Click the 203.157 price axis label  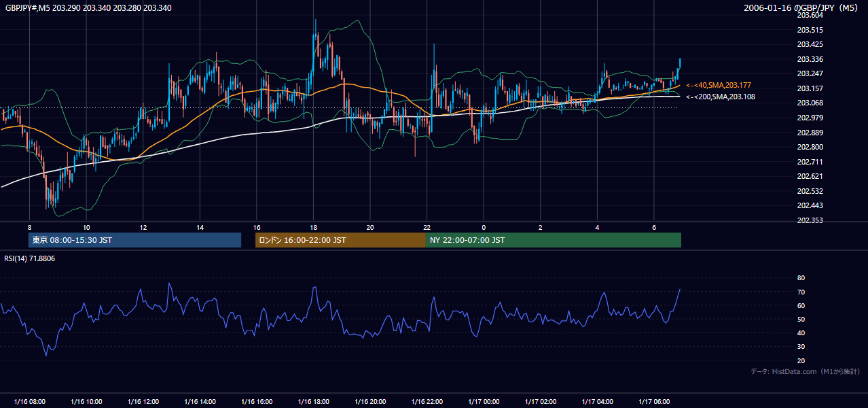810,88
